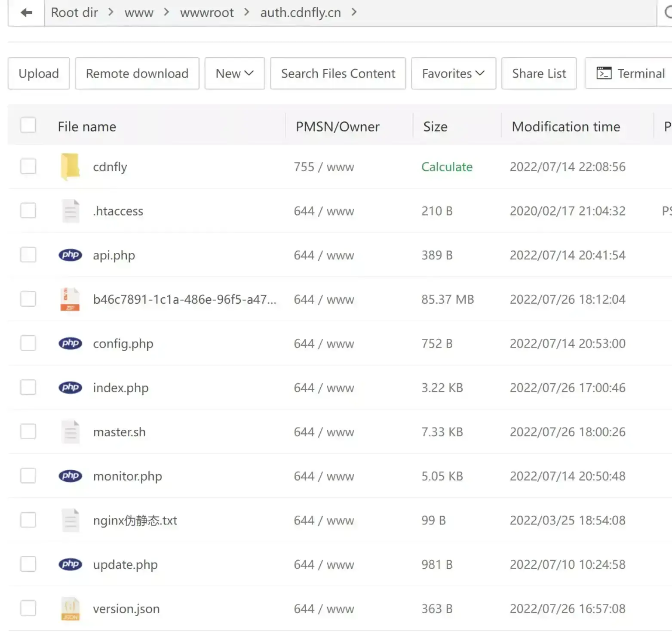Go to Root dir in breadcrumb
This screenshot has height=641, width=672.
74,12
